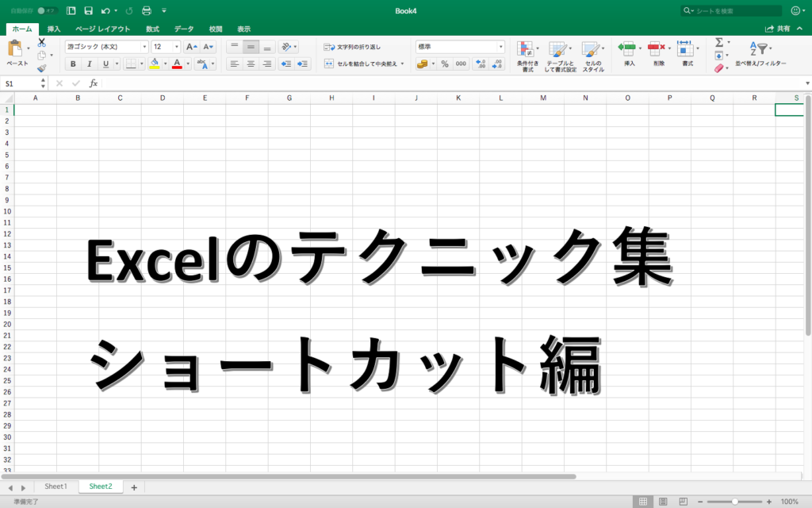Toggle top vertical alignment
The image size is (812, 508).
[x=235, y=47]
